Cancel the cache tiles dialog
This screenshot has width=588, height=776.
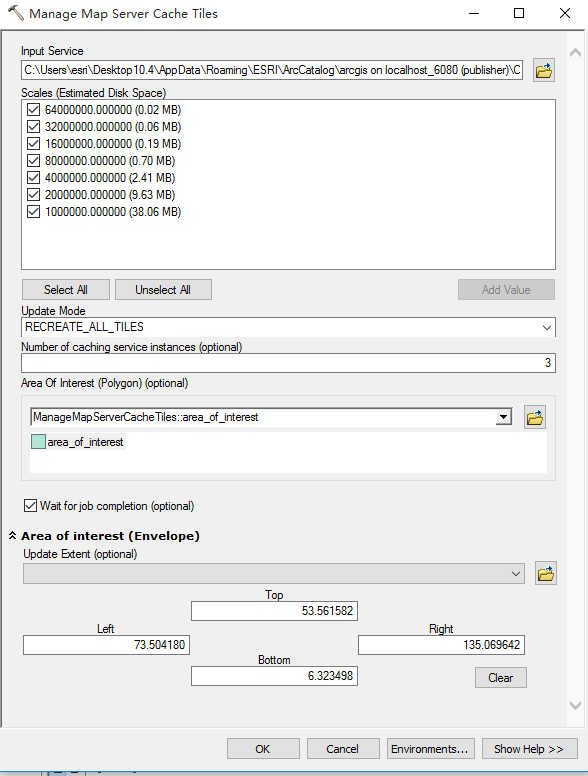[343, 749]
